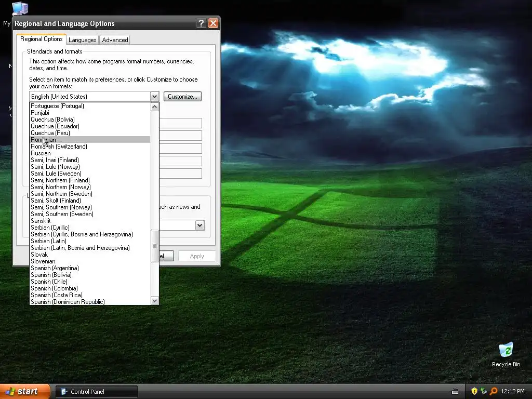Click the orange magnifier tray icon

(x=494, y=391)
